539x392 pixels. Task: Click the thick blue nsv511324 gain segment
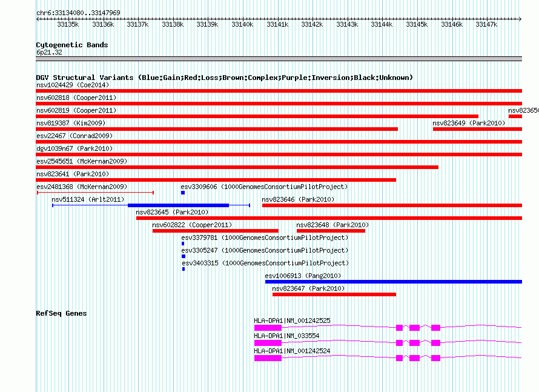pos(179,205)
